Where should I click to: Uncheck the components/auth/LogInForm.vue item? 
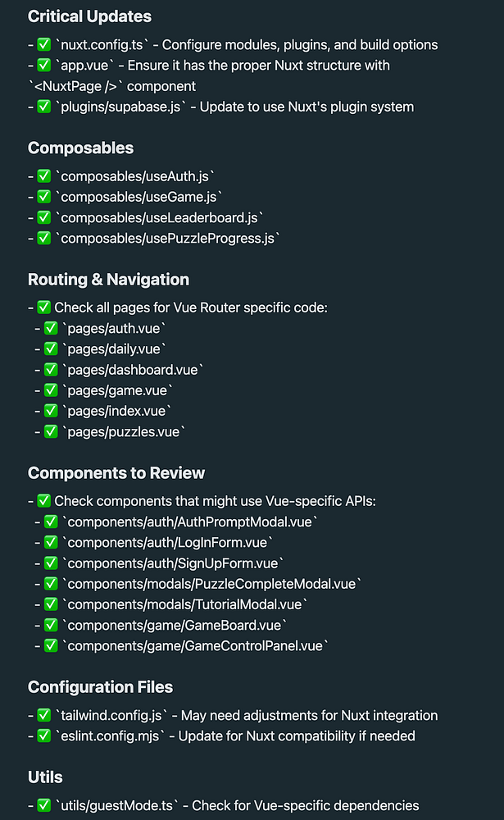click(51, 543)
